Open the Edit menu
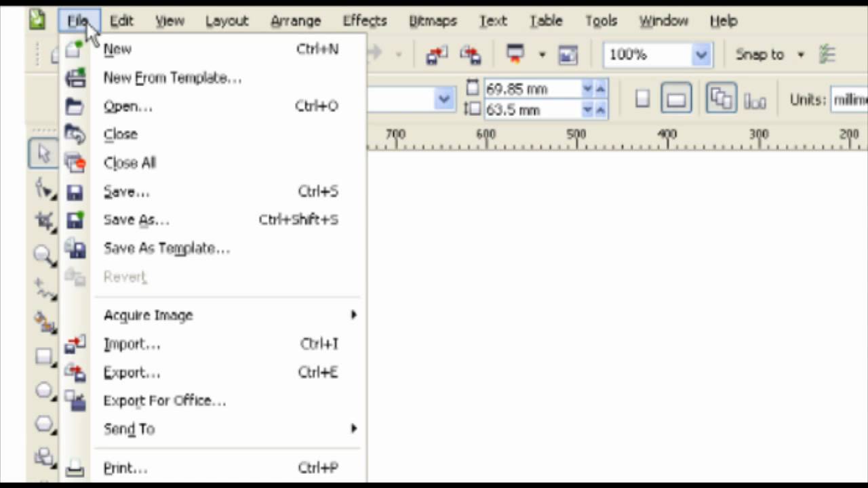 tap(121, 21)
